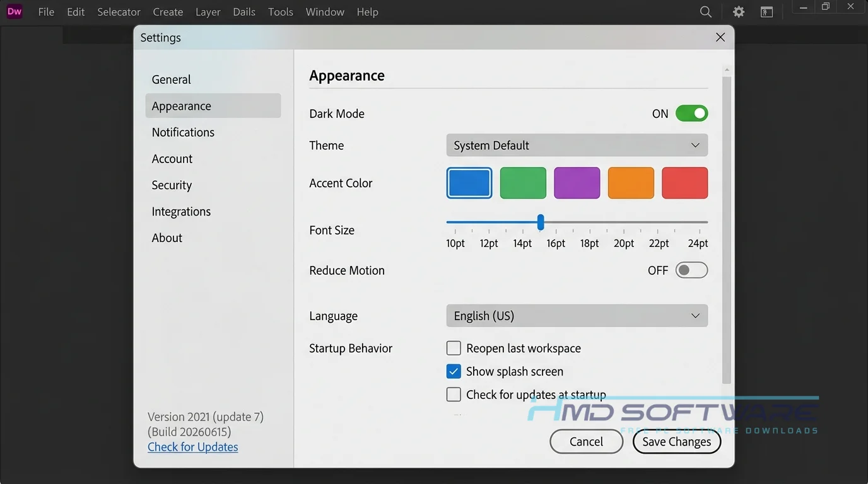Click the Settings dialog vertical scrollbar

tap(726, 230)
